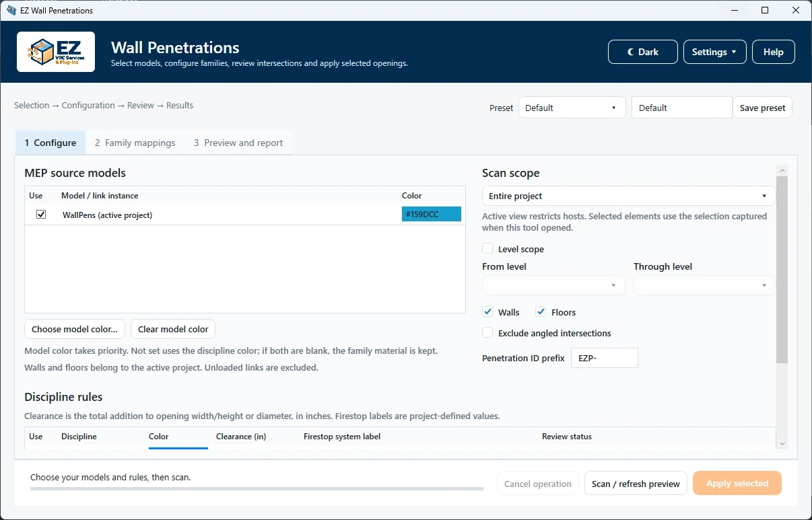This screenshot has width=812, height=520.
Task: Click the Apply selected button
Action: pos(737,483)
